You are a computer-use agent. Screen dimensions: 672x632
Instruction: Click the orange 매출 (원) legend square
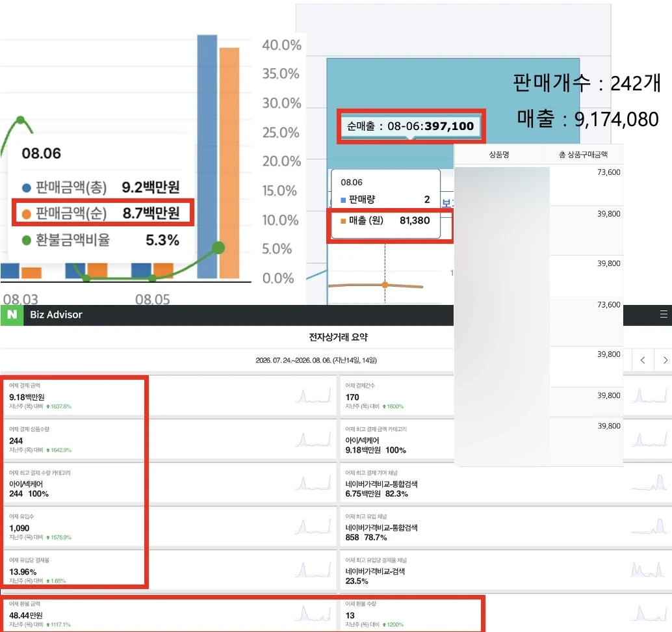point(343,221)
